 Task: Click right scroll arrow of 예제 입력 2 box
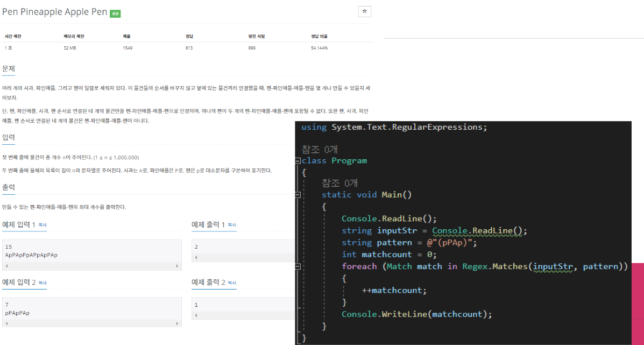pyautogui.click(x=177, y=323)
